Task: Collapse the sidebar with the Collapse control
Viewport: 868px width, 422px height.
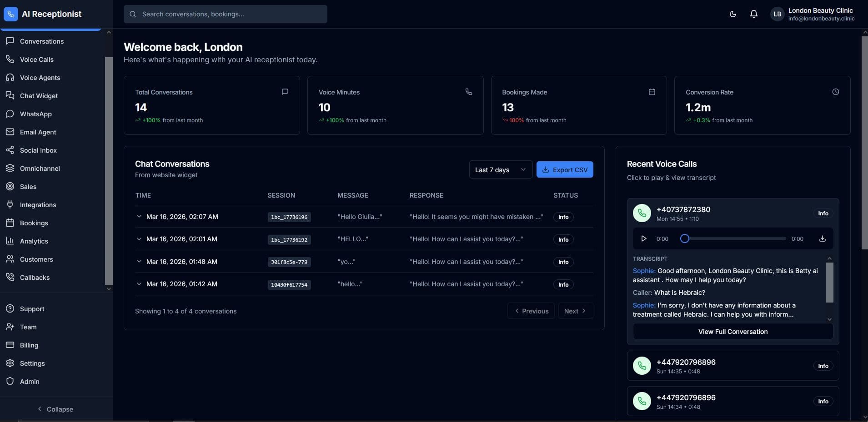Action: 55,409
